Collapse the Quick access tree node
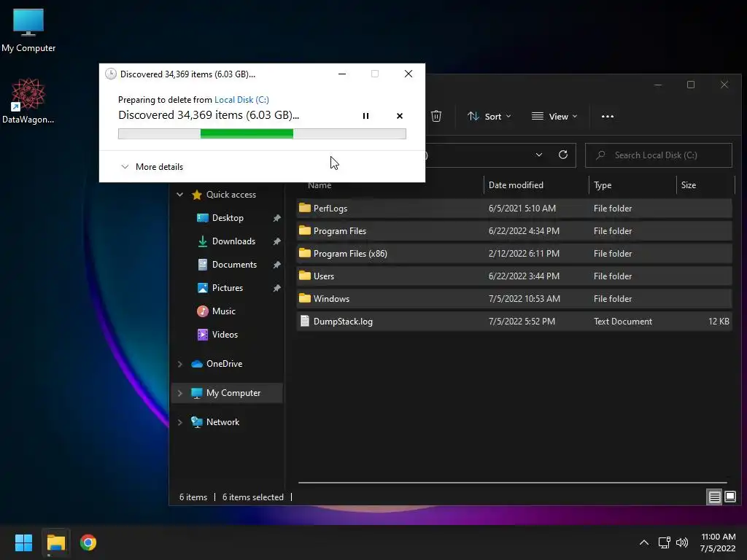Image resolution: width=747 pixels, height=560 pixels. [179, 194]
